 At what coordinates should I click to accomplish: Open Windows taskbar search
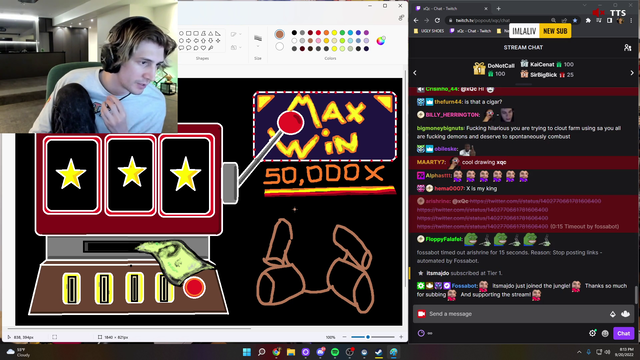click(x=262, y=352)
